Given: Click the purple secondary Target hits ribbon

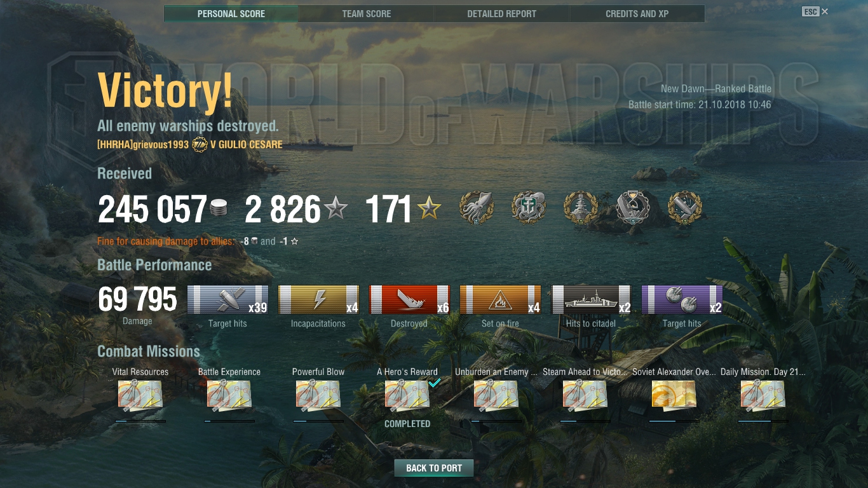Looking at the screenshot, I should pyautogui.click(x=682, y=300).
